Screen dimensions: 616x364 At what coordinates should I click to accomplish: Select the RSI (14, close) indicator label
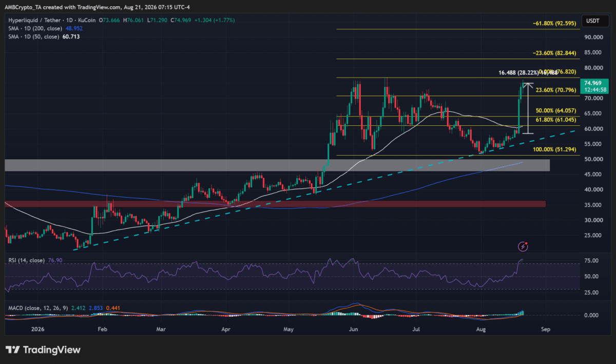click(x=25, y=261)
